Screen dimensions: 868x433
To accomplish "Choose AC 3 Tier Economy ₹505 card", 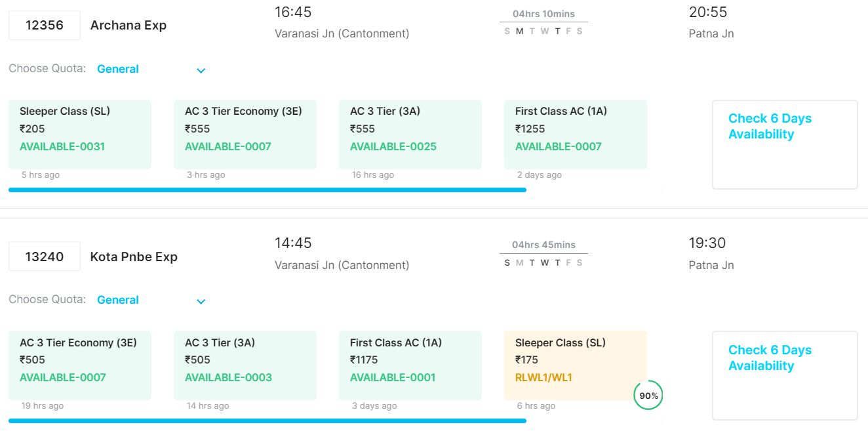I will (80, 365).
